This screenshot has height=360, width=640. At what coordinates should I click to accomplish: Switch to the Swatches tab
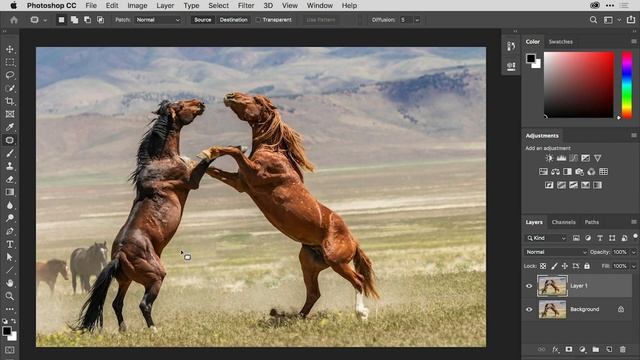(x=560, y=42)
